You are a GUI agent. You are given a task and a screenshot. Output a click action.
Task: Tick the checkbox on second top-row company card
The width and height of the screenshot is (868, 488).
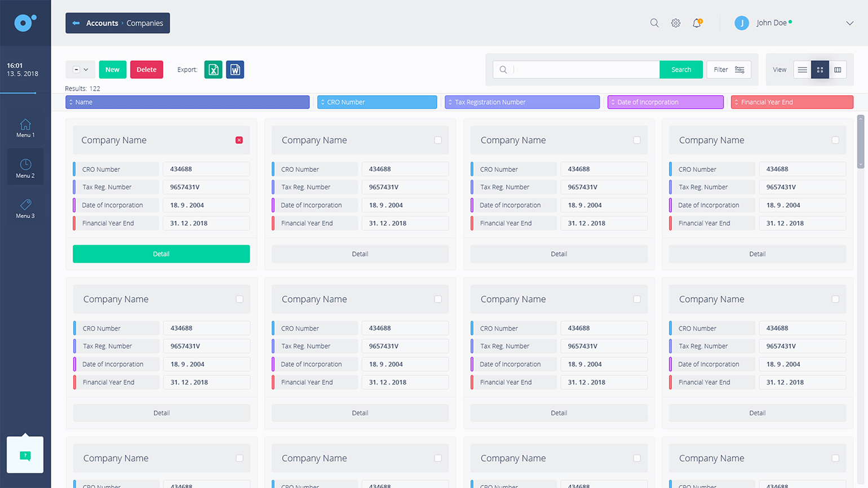(438, 140)
